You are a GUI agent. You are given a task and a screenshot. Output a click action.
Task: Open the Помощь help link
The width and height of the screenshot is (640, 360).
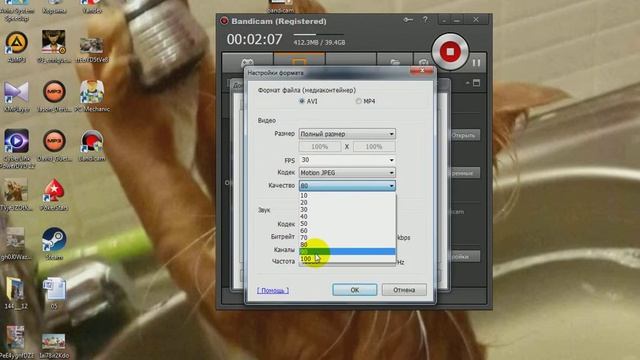coord(273,291)
